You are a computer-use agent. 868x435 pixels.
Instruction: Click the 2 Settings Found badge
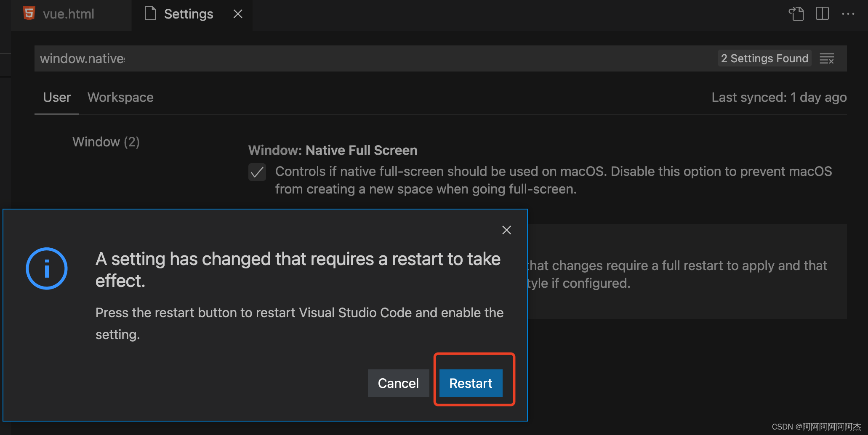[764, 58]
